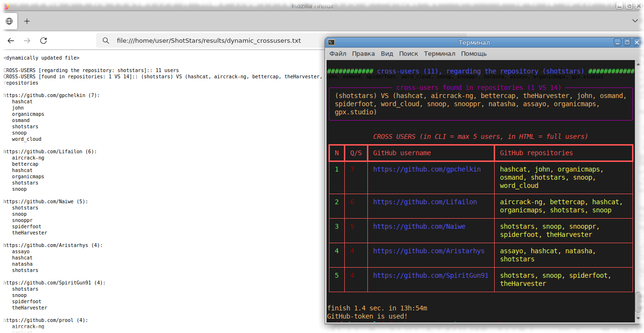The width and height of the screenshot is (644, 333).
Task: Click 'natasha' under Aristarhys in the text file
Action: [22, 264]
